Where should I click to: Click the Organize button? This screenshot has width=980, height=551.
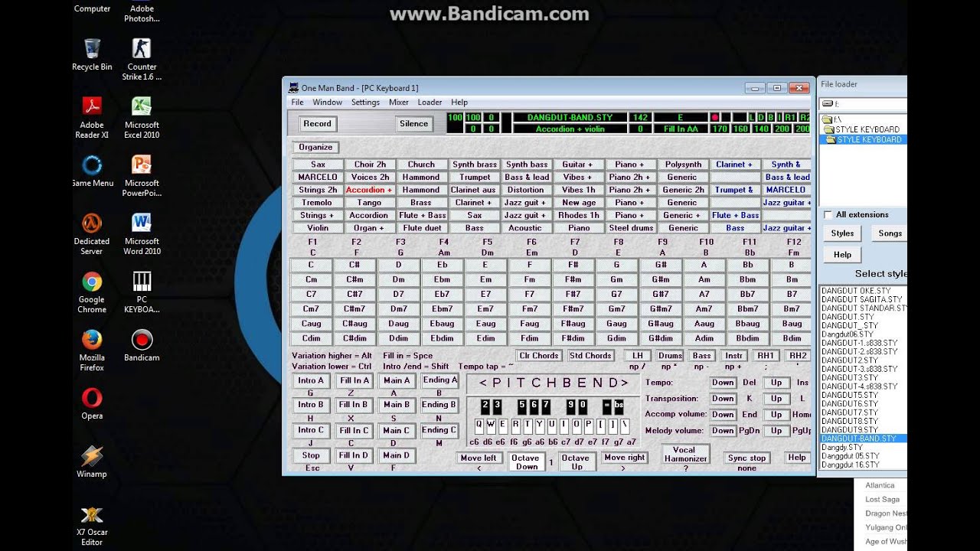click(315, 147)
